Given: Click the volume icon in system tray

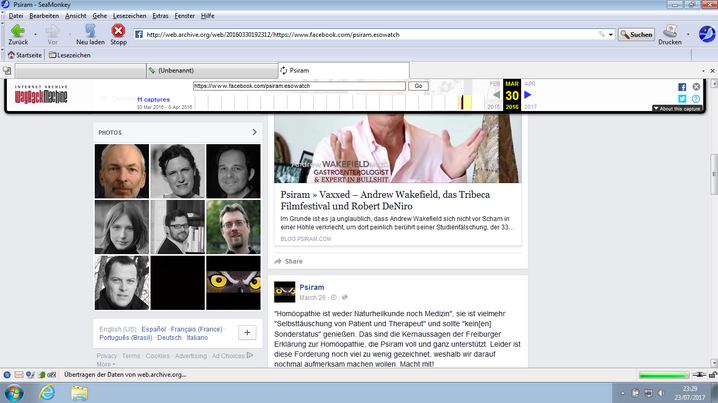Looking at the screenshot, I should (x=661, y=393).
